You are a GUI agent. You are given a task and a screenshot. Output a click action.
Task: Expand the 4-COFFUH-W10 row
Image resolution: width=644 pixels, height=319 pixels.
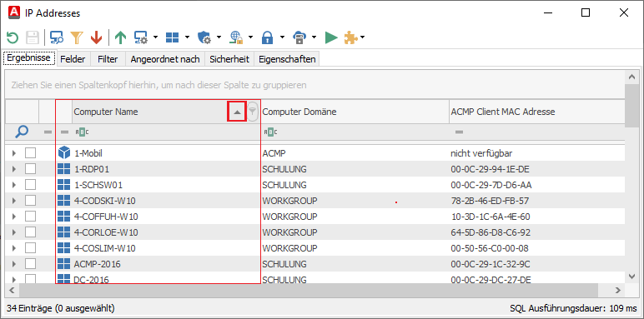click(x=14, y=216)
